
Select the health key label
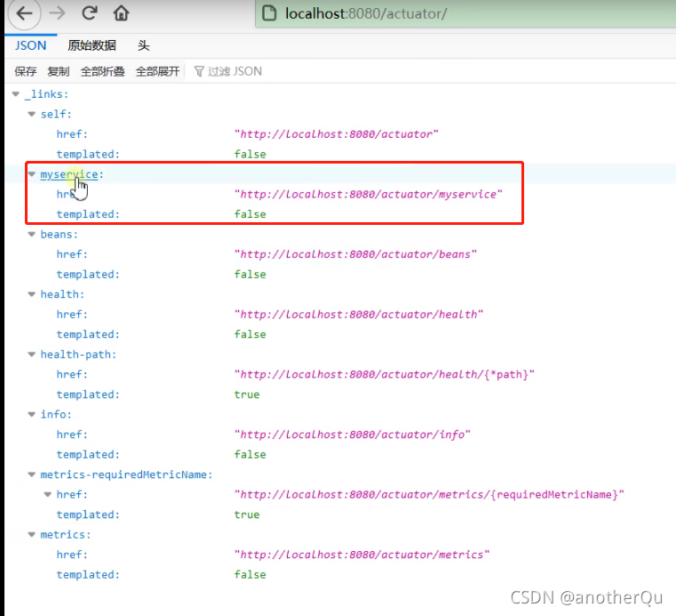(x=62, y=294)
